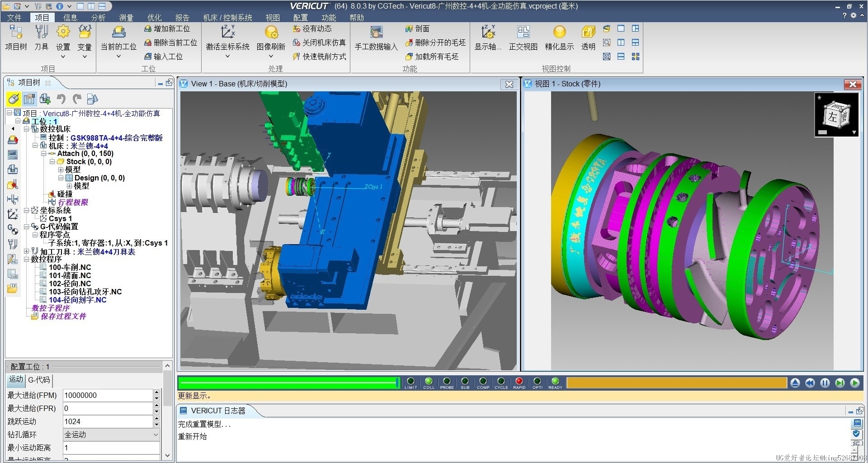Expand dropdown arrow under 图像刷新
Screen dimensions: 868x463
coord(271,57)
